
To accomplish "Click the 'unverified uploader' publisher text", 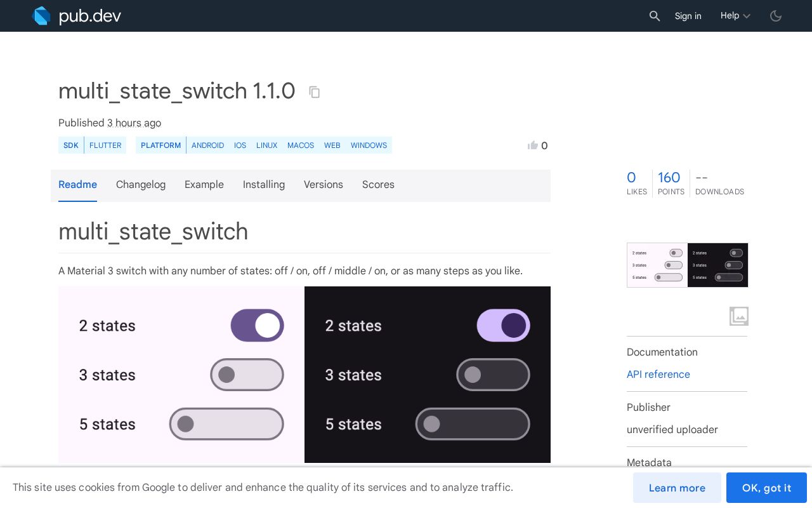I will point(672,430).
